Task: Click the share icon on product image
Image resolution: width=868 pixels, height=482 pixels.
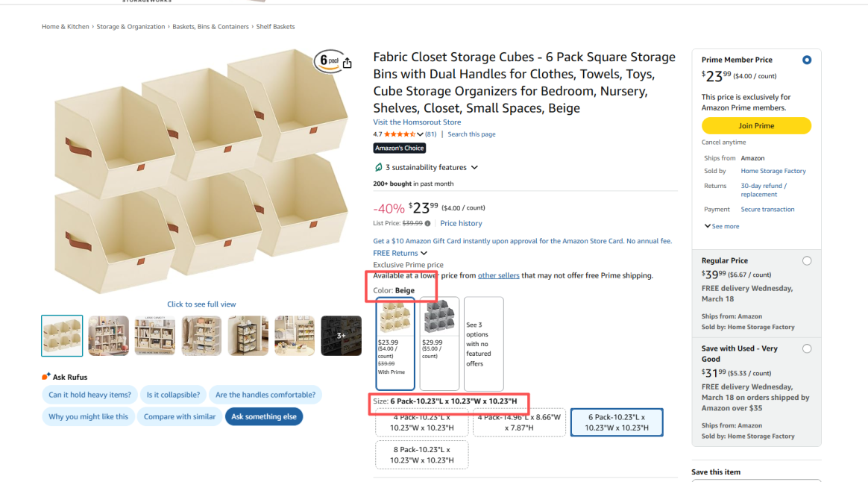Action: pyautogui.click(x=347, y=63)
